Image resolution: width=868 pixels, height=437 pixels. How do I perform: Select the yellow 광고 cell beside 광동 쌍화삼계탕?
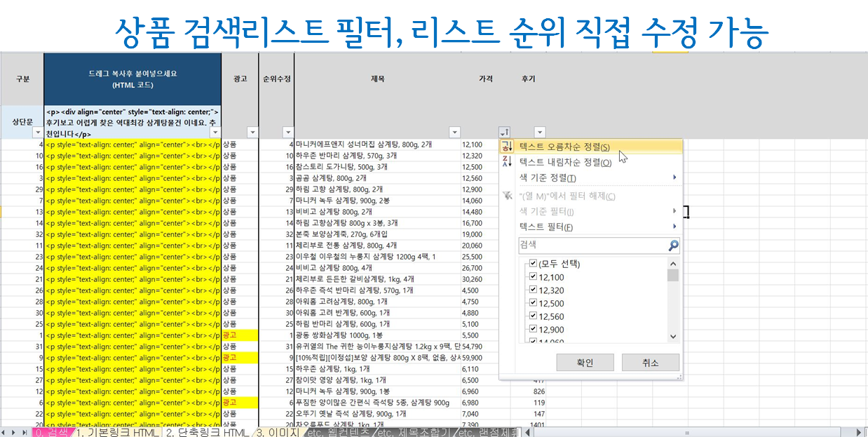[x=240, y=335]
